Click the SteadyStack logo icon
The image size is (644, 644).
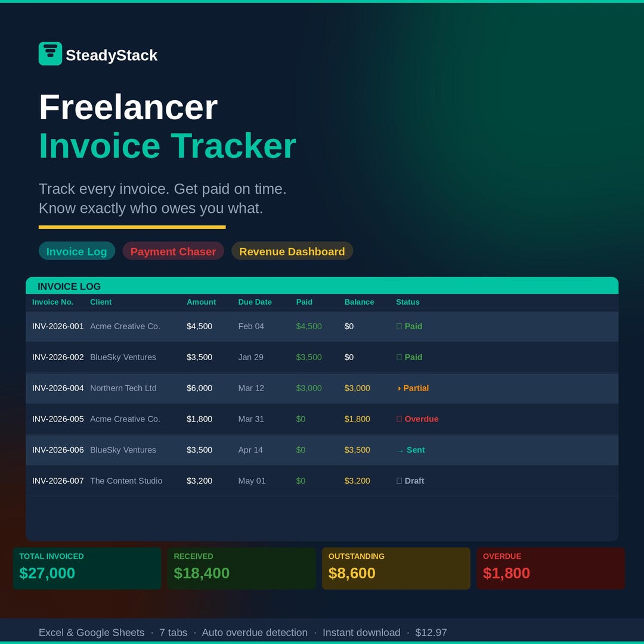[50, 54]
